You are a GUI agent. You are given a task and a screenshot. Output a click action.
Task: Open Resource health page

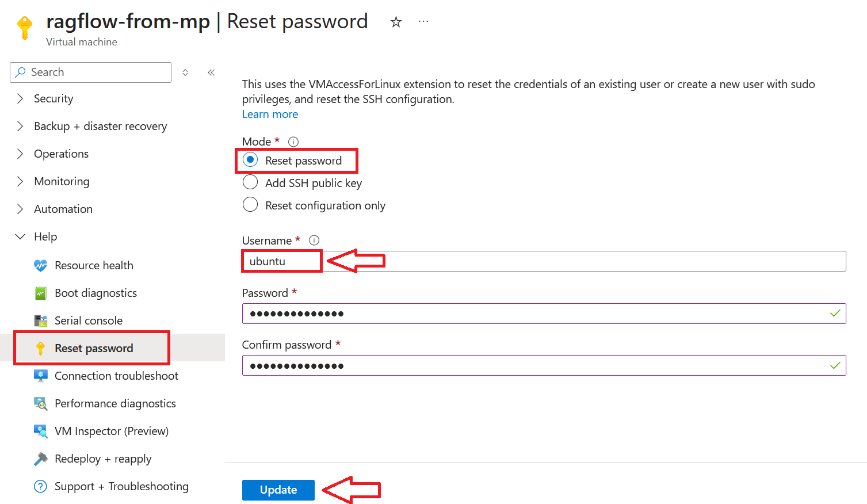click(94, 265)
